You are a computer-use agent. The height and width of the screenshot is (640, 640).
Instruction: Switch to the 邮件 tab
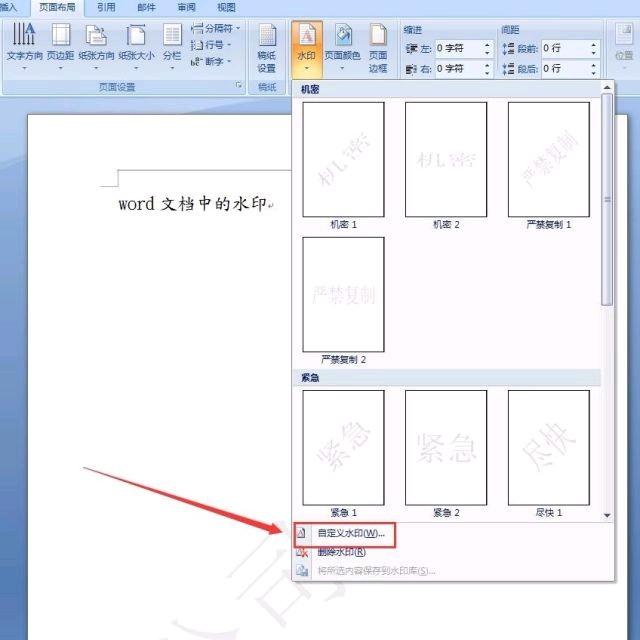[x=146, y=7]
